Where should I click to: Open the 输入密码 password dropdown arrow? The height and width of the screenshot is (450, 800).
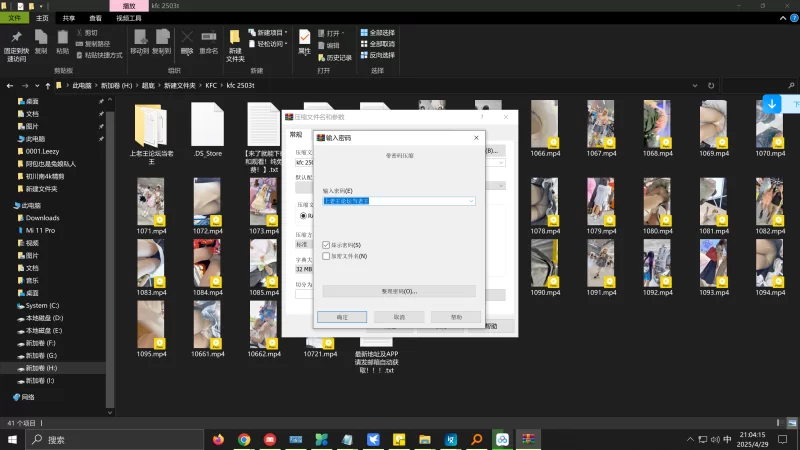pos(471,201)
